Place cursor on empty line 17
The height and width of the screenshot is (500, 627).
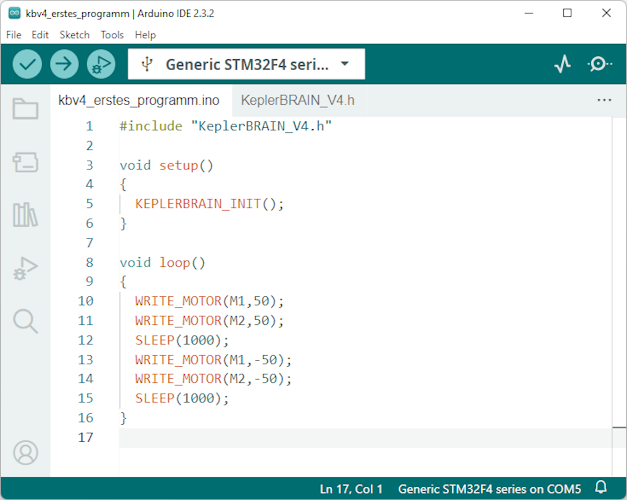pos(365,438)
